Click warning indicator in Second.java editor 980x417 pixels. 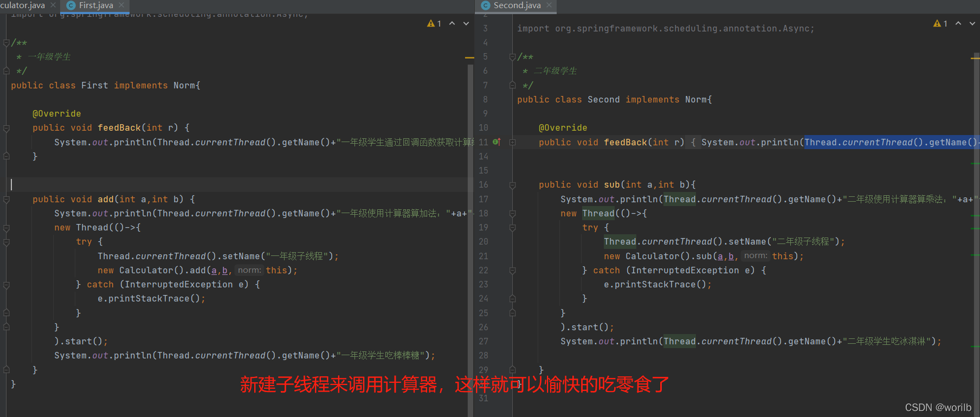point(940,23)
